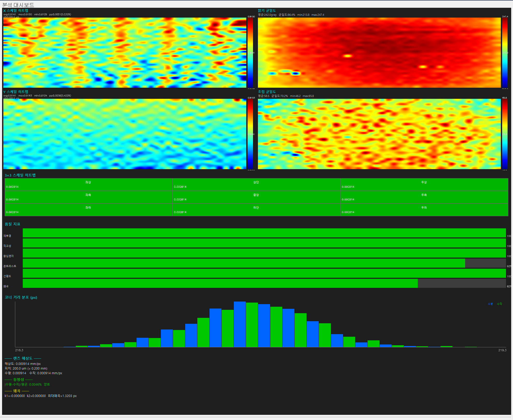Click the Y heatmap color scale bar
Viewport: 513px width, 420px height.
click(x=250, y=134)
